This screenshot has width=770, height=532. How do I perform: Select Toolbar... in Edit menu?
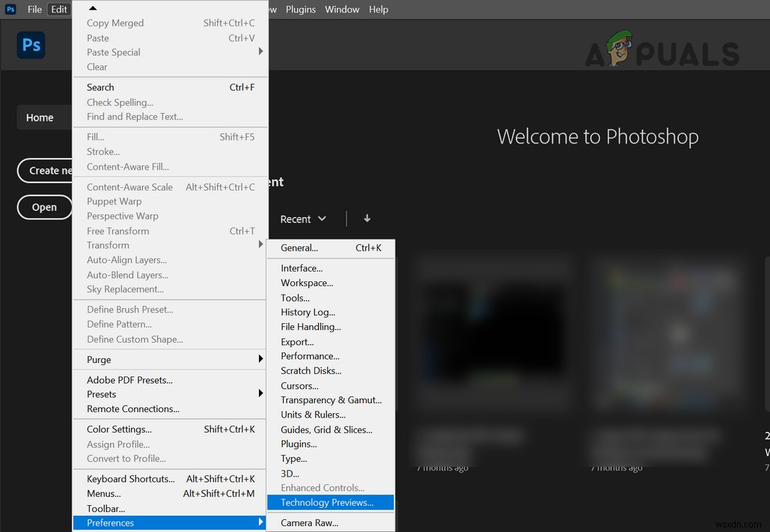[x=169, y=508]
